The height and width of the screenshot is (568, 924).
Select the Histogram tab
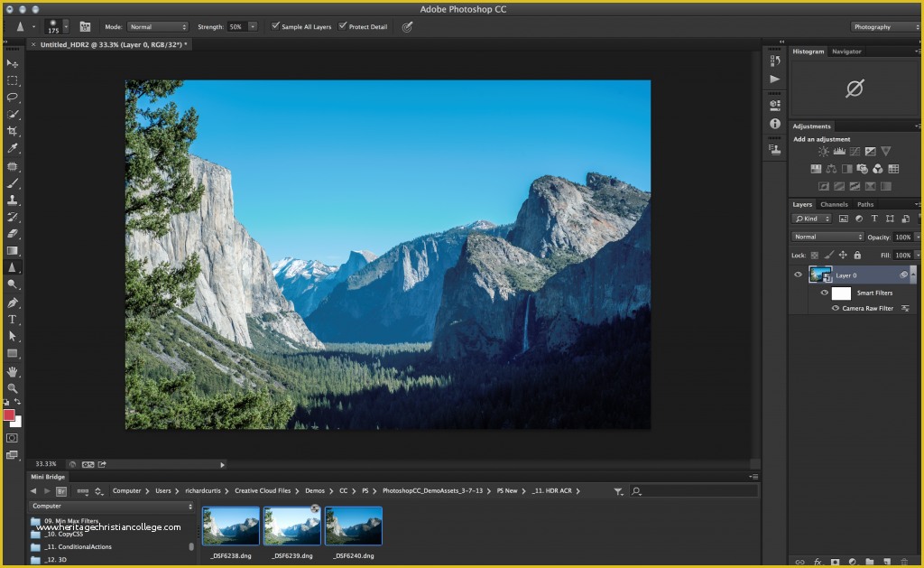coord(808,51)
